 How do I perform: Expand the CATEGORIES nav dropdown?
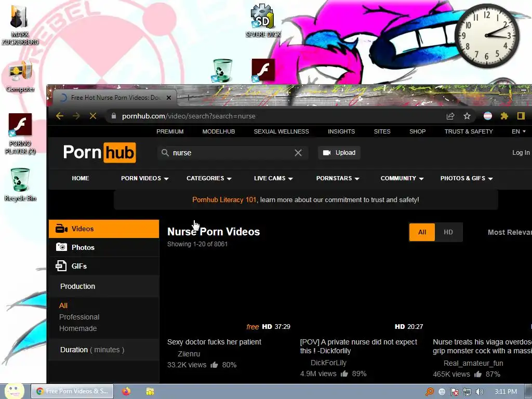pyautogui.click(x=209, y=178)
